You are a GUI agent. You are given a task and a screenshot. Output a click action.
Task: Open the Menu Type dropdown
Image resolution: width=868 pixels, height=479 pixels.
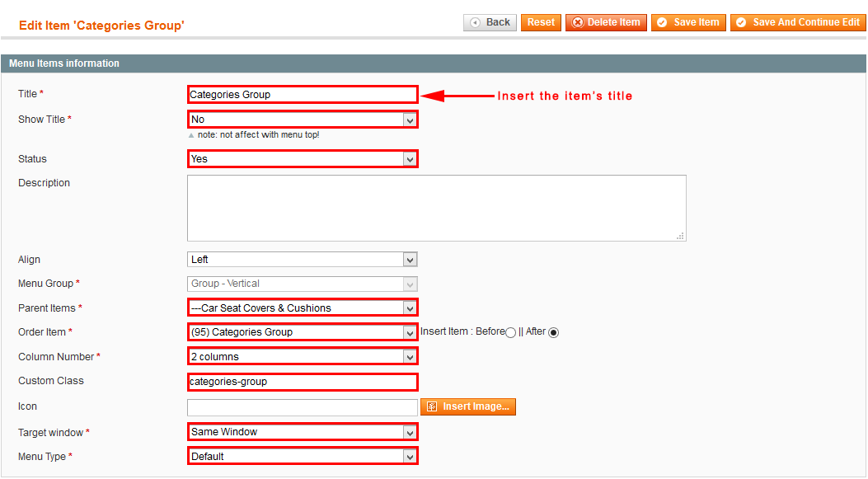(303, 456)
